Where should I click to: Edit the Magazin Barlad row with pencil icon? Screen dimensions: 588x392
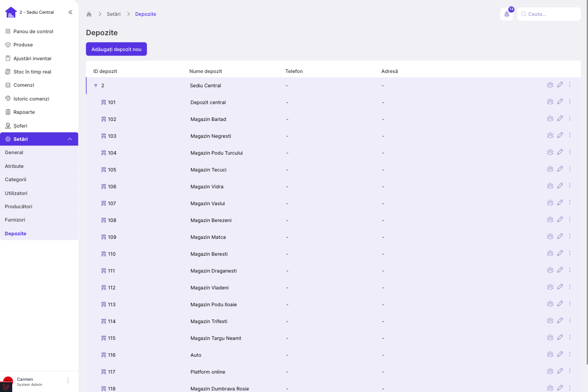[x=560, y=118]
